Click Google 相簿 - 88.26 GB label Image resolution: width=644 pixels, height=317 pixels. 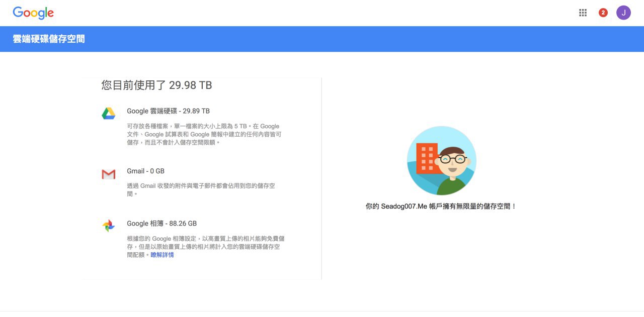(162, 224)
